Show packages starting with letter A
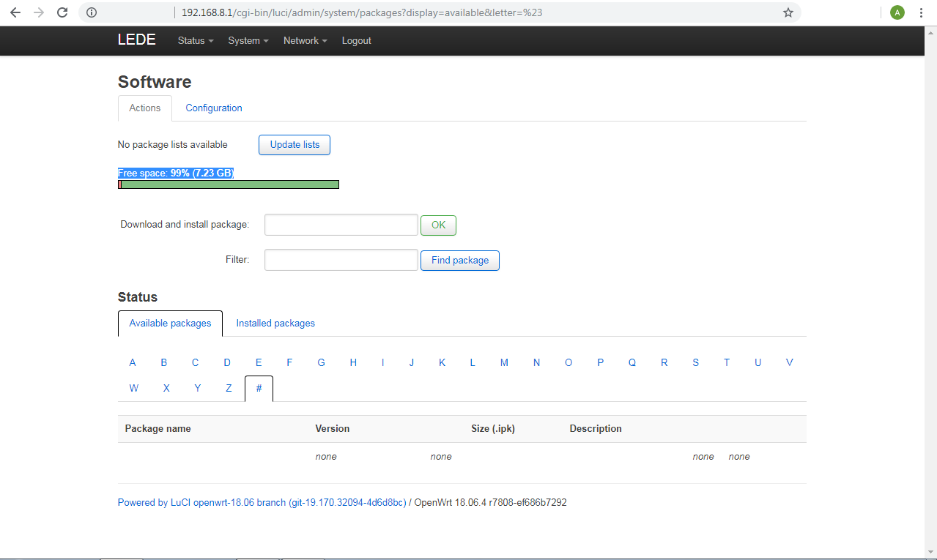Viewport: 937px width, 560px height. pyautogui.click(x=133, y=363)
